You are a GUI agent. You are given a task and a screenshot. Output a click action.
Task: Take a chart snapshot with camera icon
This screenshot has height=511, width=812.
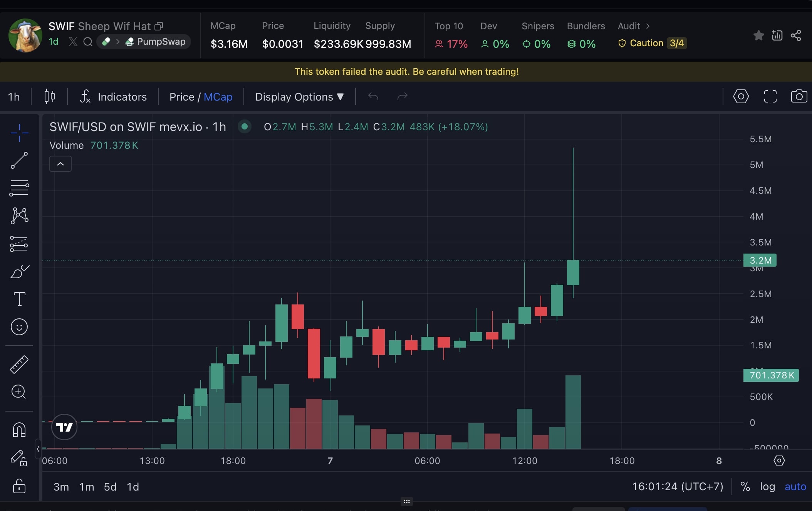[799, 96]
